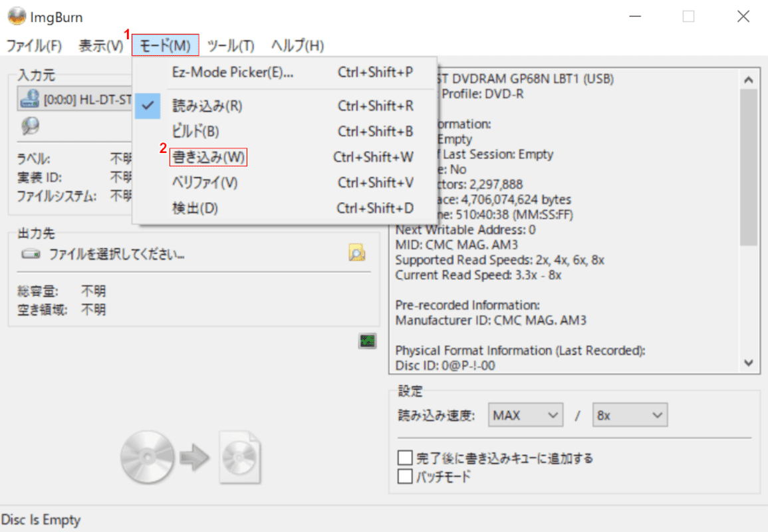The width and height of the screenshot is (768, 532).
Task: Click the output drive icon beside file prompt
Action: point(31,254)
